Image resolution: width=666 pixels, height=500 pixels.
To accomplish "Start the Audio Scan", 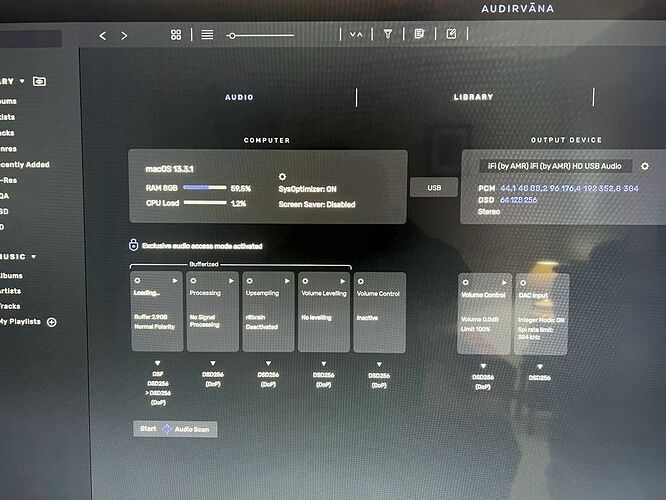I will click(x=175, y=429).
